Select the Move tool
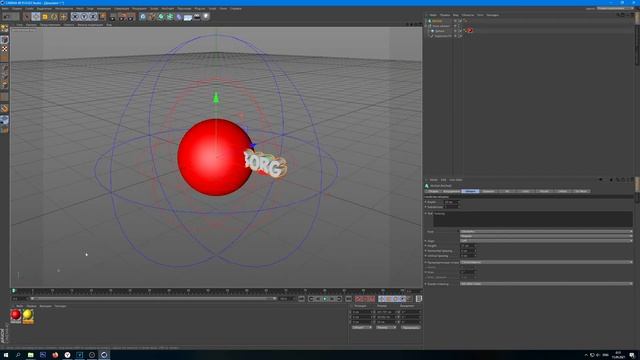640x360 pixels. click(36, 17)
